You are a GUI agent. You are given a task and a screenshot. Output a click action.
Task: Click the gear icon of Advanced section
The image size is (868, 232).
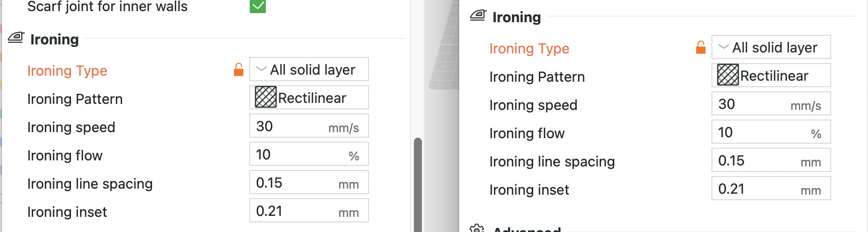pyautogui.click(x=477, y=229)
